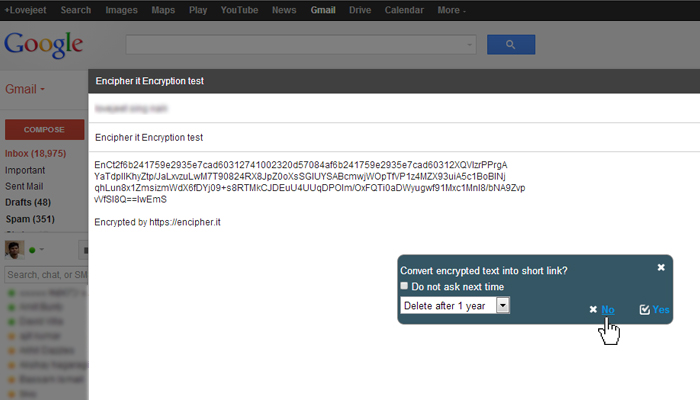Click the user profile picture in chat

(14, 250)
